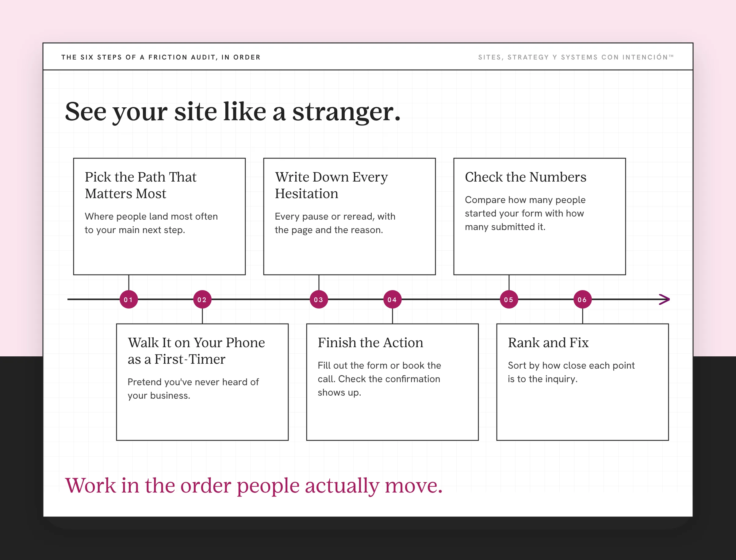The width and height of the screenshot is (736, 560).
Task: Click the text 'Sort by how close each point'
Action: [x=571, y=366]
